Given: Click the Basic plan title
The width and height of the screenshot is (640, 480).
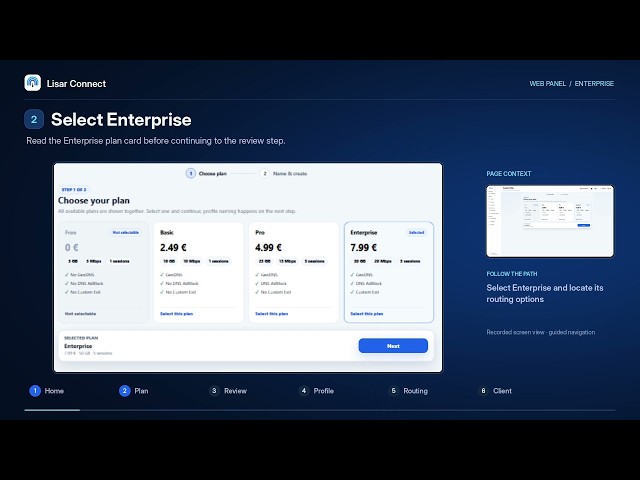Looking at the screenshot, I should (167, 232).
